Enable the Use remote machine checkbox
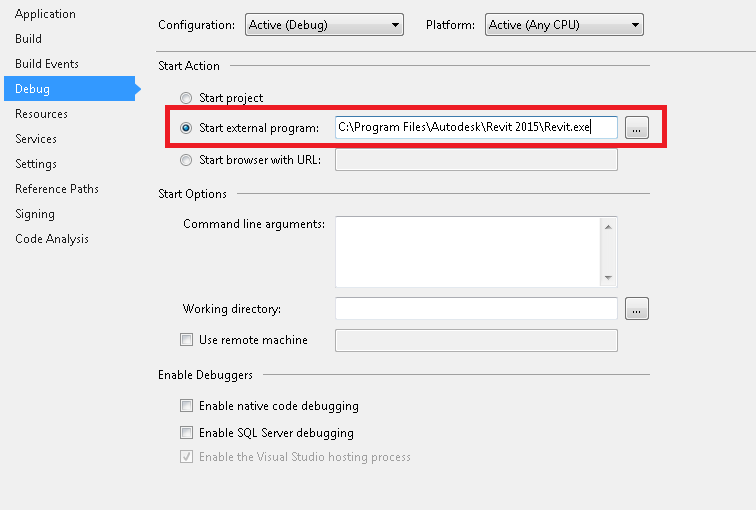 click(186, 340)
